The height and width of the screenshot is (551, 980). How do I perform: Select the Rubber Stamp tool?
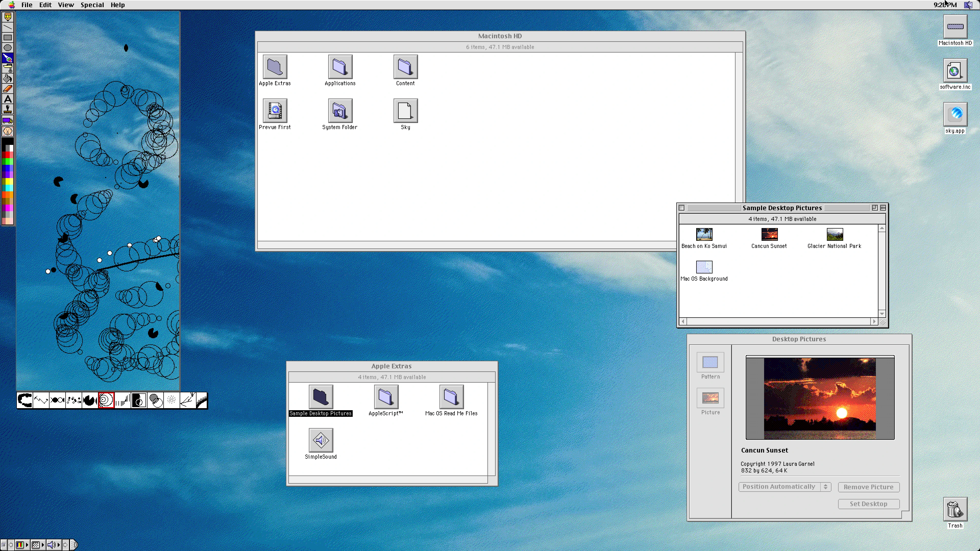[8, 109]
